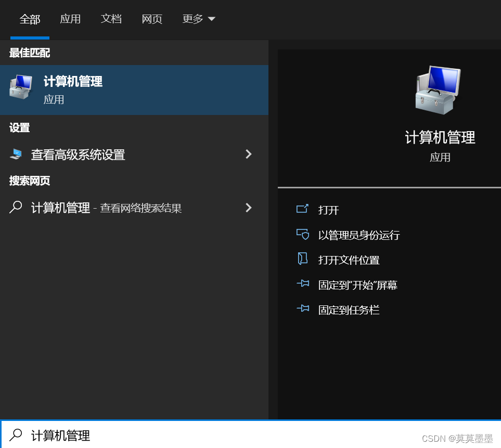
Task: Expand the 计算机管理 web search result arrow
Action: [x=249, y=208]
